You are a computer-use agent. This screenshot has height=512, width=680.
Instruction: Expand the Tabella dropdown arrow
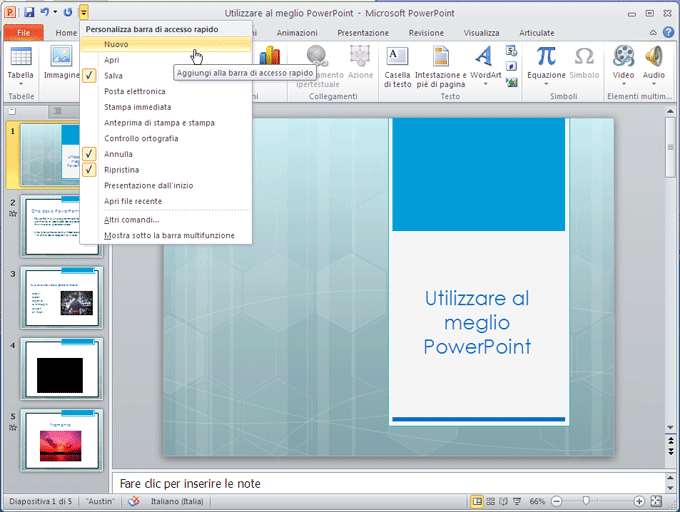tap(20, 84)
